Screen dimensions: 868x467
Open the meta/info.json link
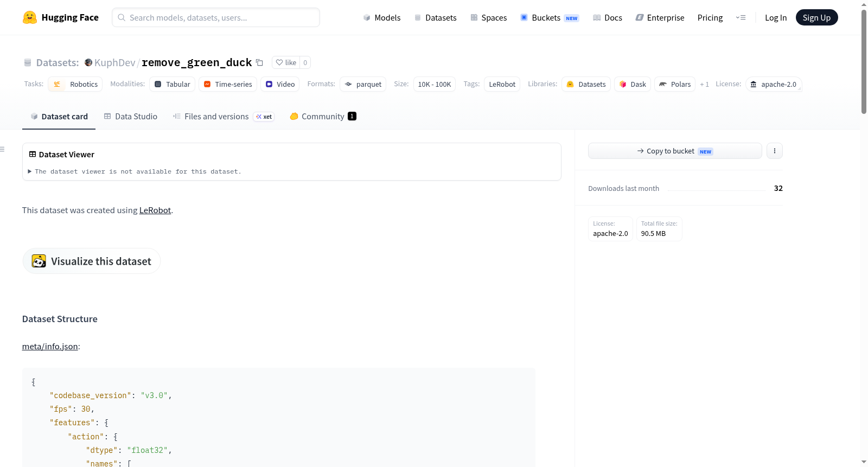click(x=50, y=347)
